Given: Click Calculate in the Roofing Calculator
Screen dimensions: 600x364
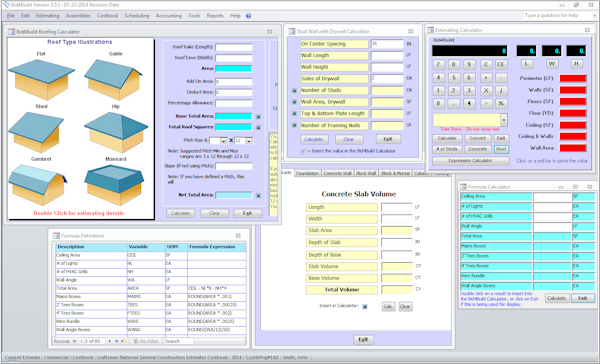Looking at the screenshot, I should [180, 213].
